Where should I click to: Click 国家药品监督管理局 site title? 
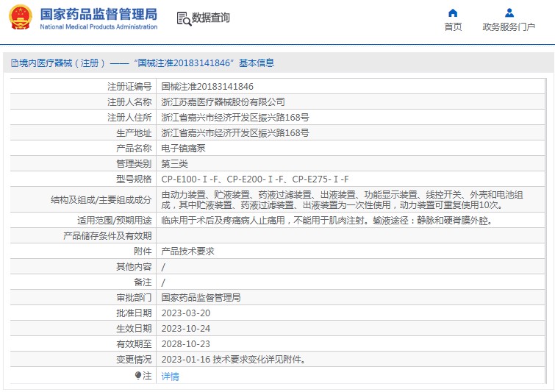tap(99, 14)
